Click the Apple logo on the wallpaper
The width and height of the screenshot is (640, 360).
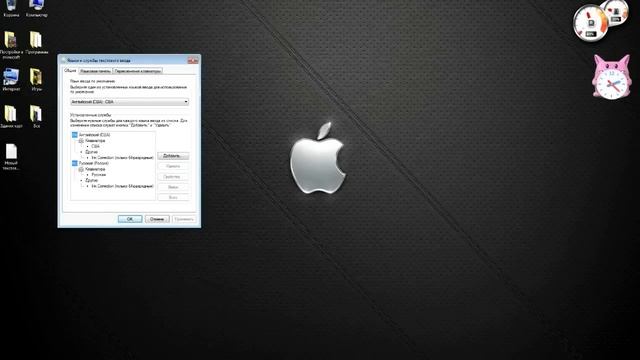[x=318, y=158]
